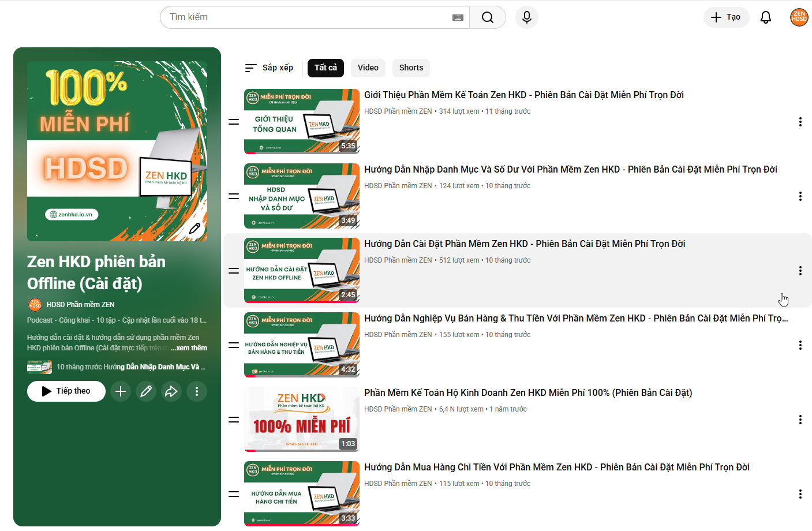The image size is (812, 531).
Task: Play the 5:35 Giới Thiệu Tổng Quan thumbnail
Action: click(302, 122)
